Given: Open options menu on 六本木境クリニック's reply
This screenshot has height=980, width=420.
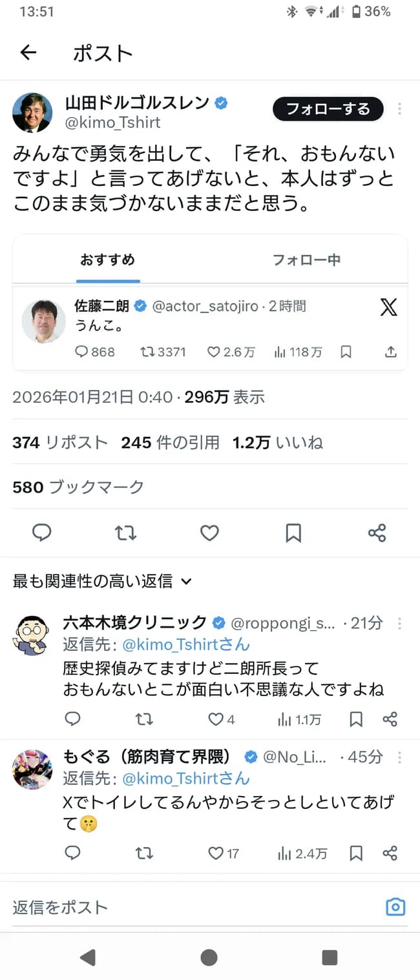Looking at the screenshot, I should (x=399, y=624).
